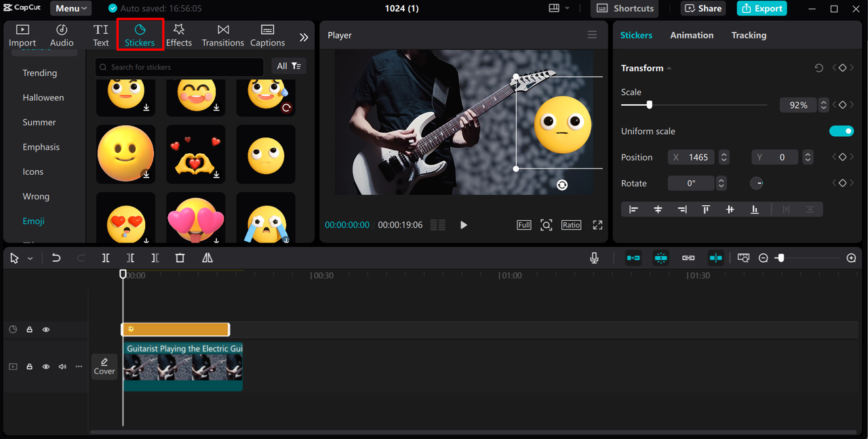Viewport: 868px width, 439px height.
Task: Open the Captions panel
Action: coord(268,36)
